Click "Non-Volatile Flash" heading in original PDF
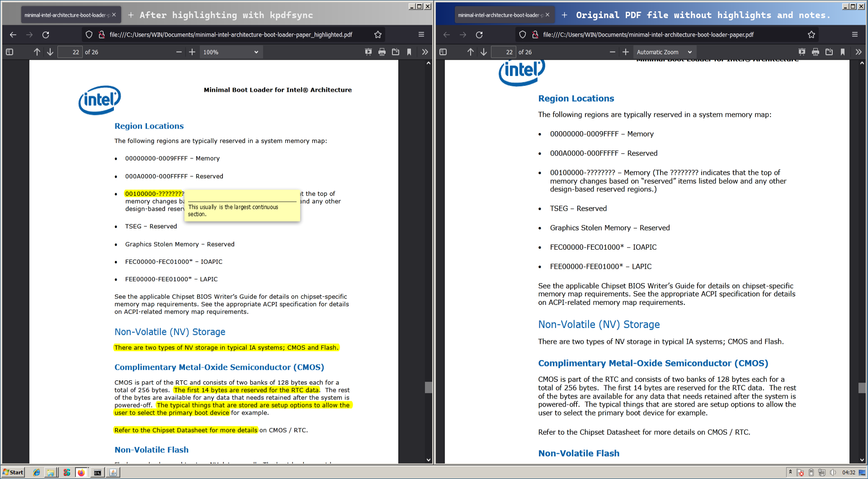Image resolution: width=868 pixels, height=479 pixels. (x=579, y=453)
